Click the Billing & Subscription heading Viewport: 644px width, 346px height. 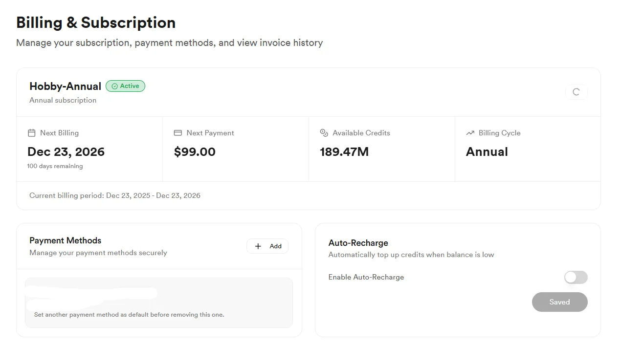(x=96, y=22)
